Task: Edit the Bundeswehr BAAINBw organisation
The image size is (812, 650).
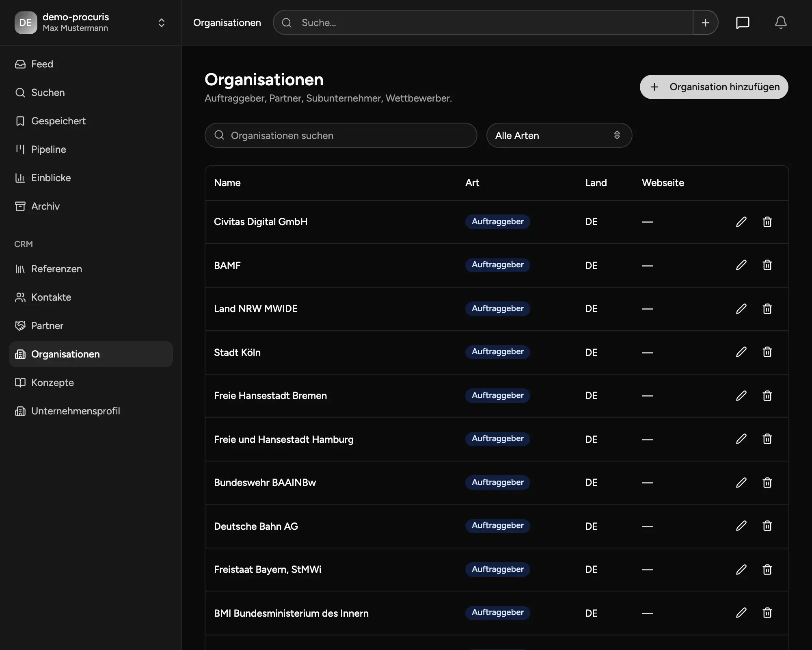Action: 741,483
